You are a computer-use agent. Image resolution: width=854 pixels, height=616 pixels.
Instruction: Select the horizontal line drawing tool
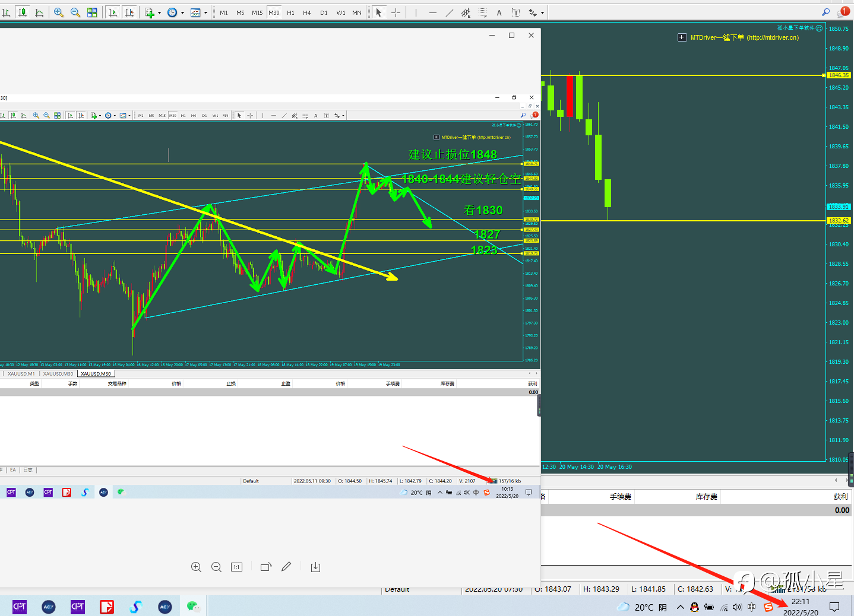(432, 12)
